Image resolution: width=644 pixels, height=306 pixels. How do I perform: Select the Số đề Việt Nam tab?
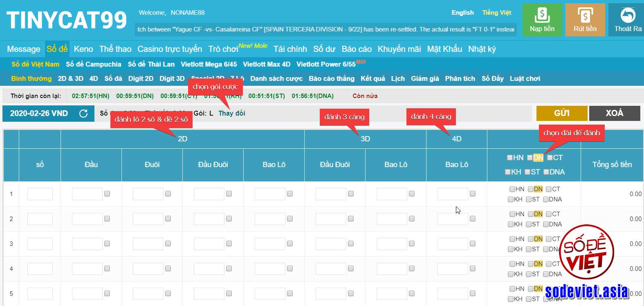coord(35,64)
